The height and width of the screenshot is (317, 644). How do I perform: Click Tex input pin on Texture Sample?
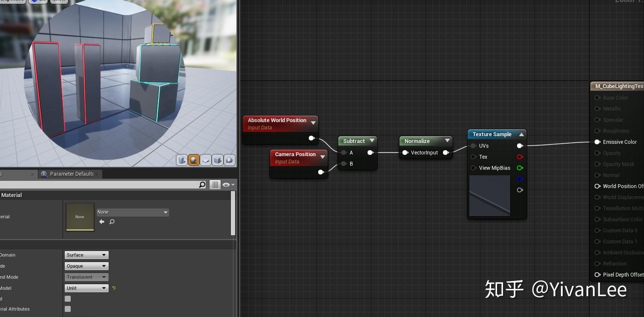(474, 157)
